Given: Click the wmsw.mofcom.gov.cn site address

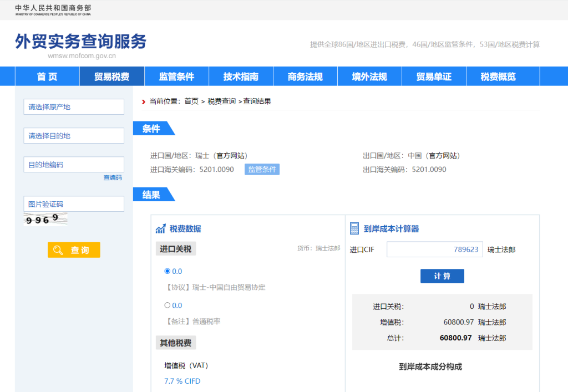Looking at the screenshot, I should (82, 56).
